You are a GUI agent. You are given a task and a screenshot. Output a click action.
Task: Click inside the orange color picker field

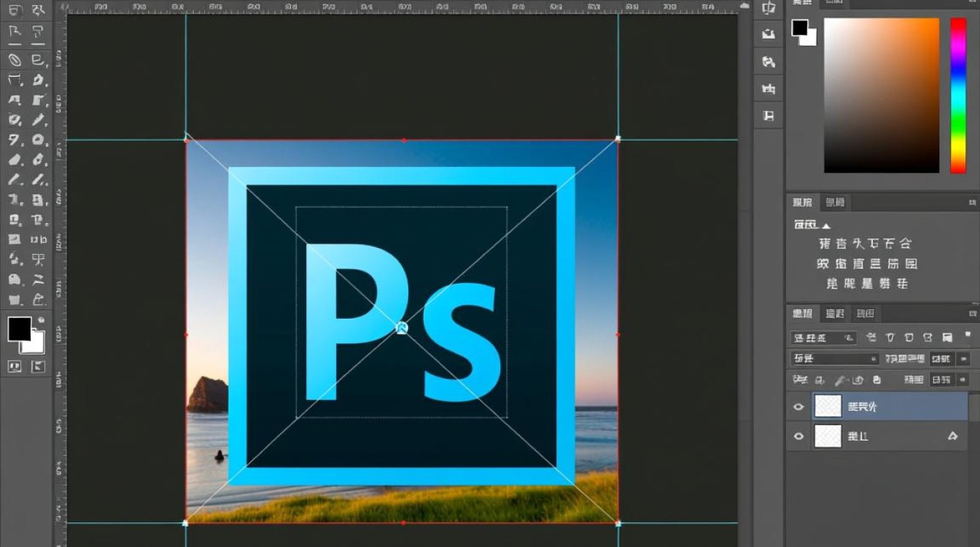click(x=882, y=96)
